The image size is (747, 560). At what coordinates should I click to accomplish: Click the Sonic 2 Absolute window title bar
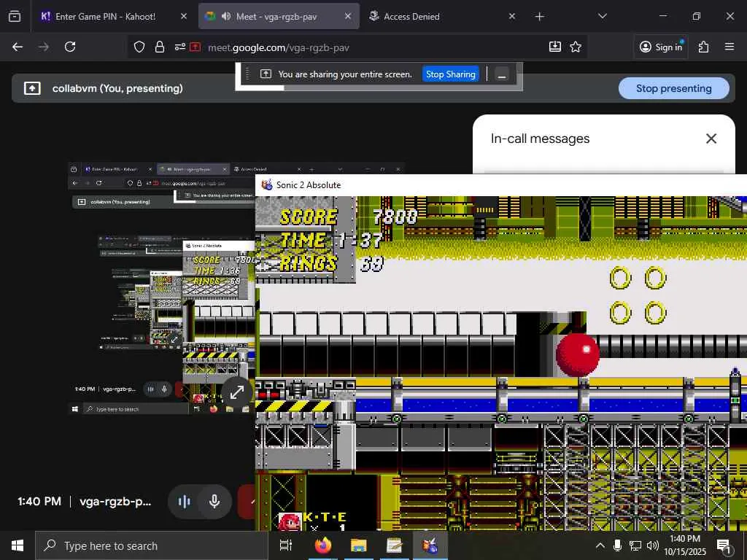tap(500, 184)
